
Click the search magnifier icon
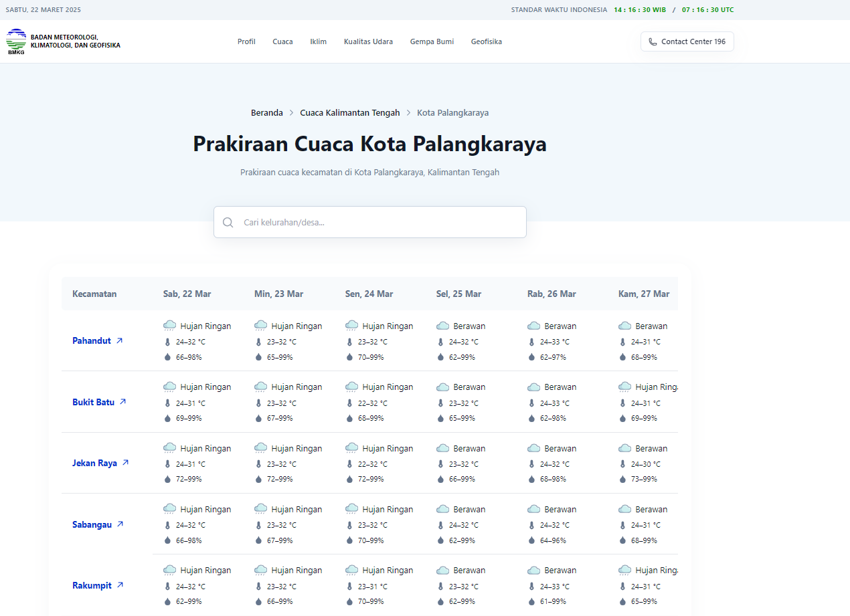pos(228,222)
